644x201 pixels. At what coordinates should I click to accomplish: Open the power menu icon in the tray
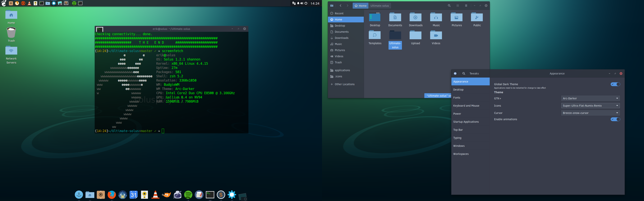pyautogui.click(x=306, y=3)
